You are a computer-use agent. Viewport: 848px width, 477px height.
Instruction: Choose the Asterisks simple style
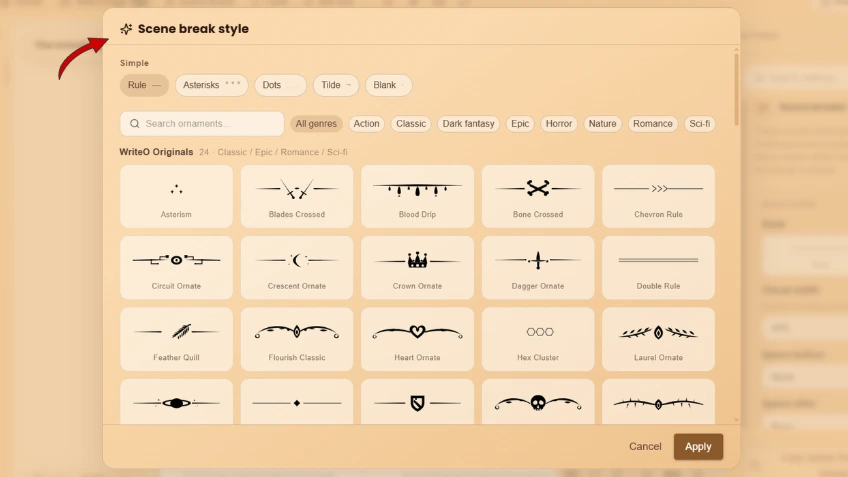tap(211, 85)
